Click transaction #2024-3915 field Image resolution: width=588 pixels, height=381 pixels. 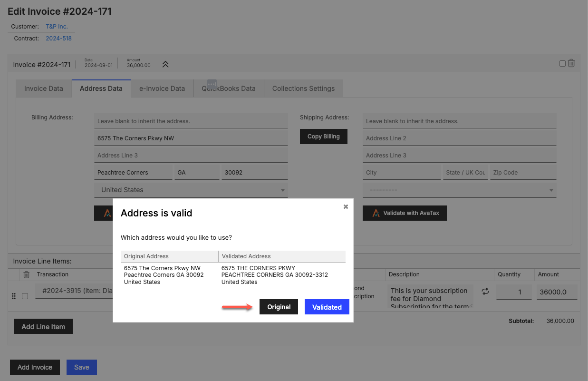74,292
